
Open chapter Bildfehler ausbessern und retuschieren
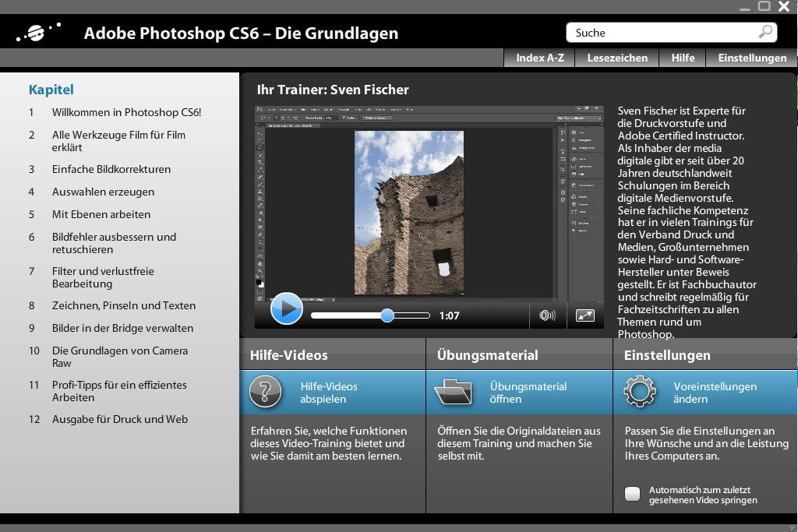click(x=114, y=243)
